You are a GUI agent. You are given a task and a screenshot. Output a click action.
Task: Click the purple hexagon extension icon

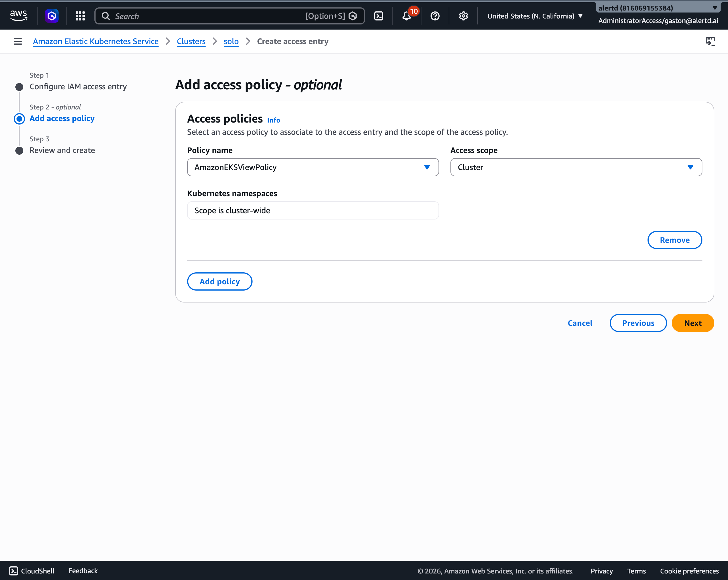point(52,16)
